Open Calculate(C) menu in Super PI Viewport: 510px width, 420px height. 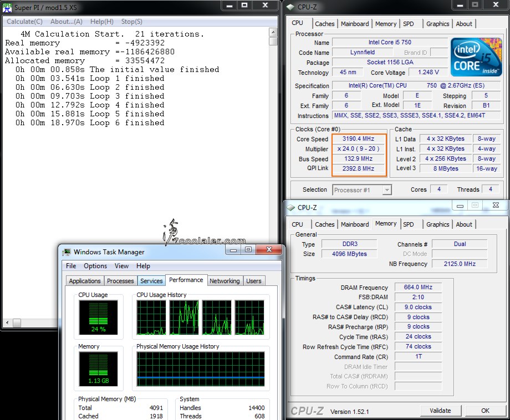(24, 22)
